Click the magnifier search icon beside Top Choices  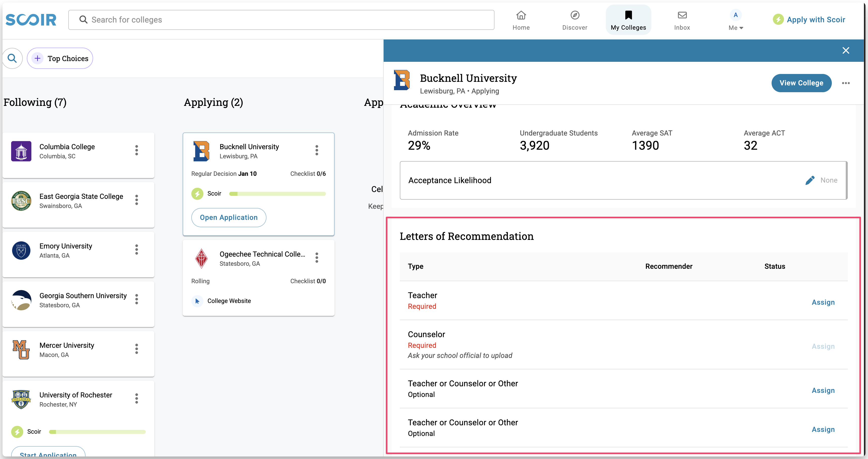pyautogui.click(x=12, y=58)
